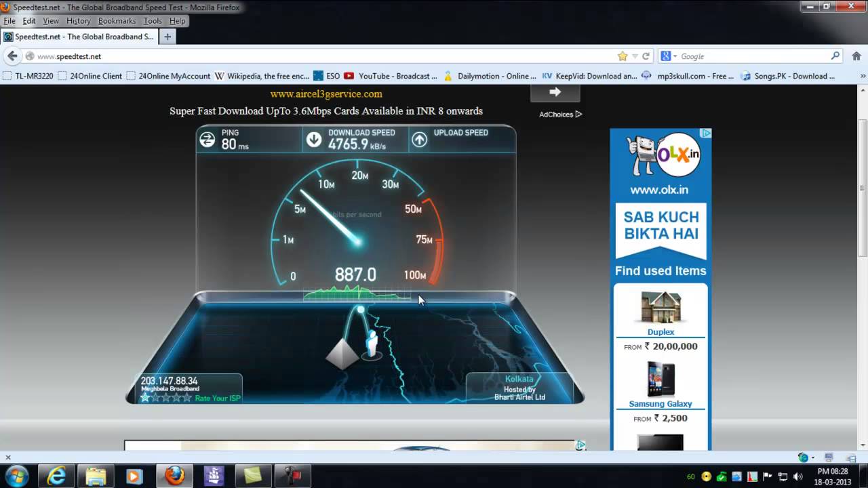The image size is (868, 488).
Task: Click the Rate Your ISP link
Action: pyautogui.click(x=217, y=399)
